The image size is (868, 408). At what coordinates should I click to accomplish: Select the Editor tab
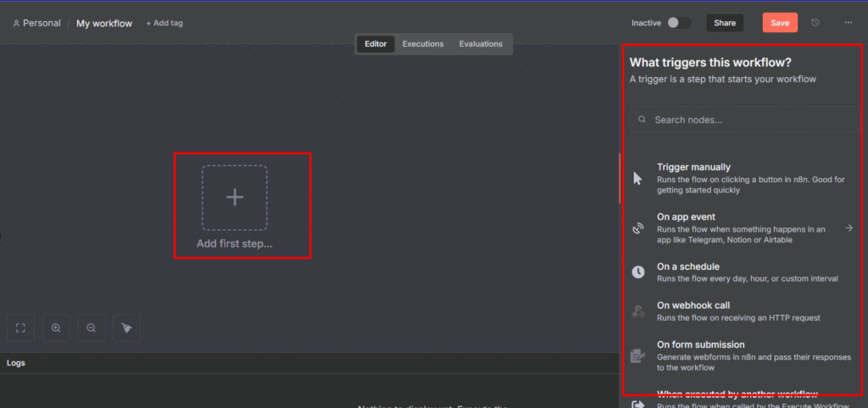(x=376, y=44)
